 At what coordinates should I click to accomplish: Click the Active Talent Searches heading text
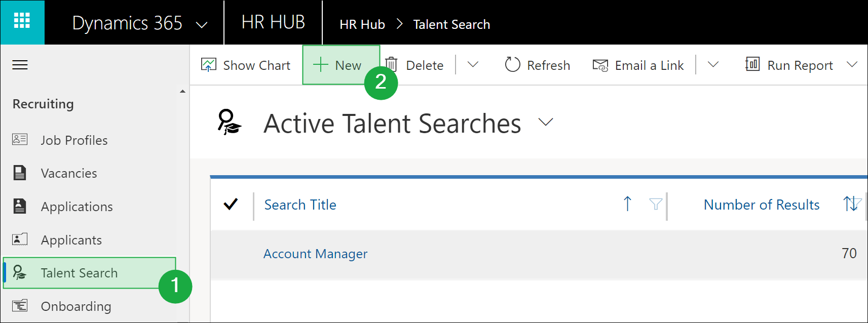[392, 124]
